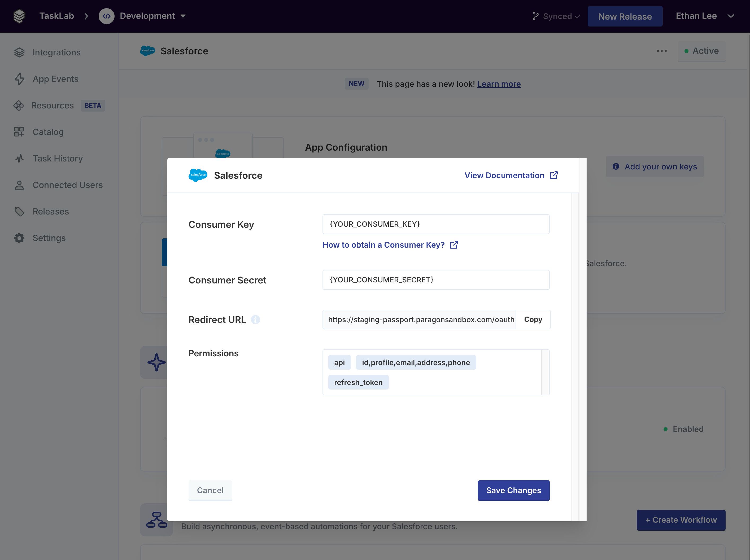Click Add your own keys button
750x560 pixels.
click(654, 167)
